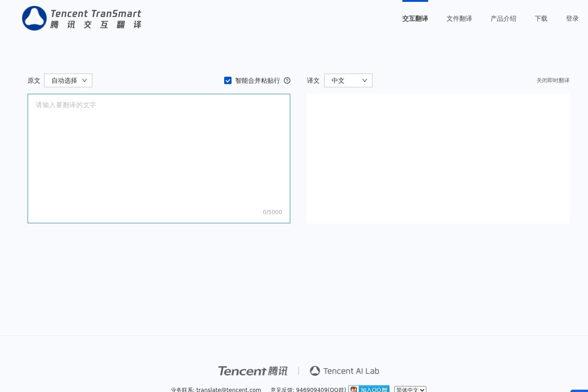Image resolution: width=588 pixels, height=392 pixels.
Task: Open the 中文 target language dropdown
Action: tap(348, 80)
